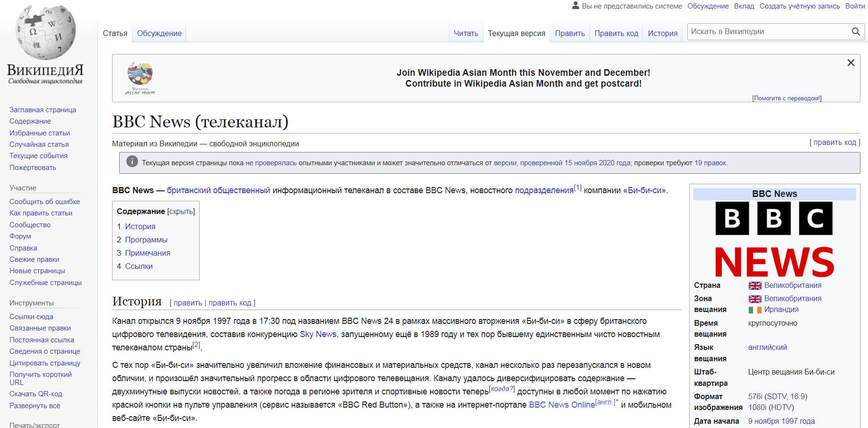Click Скачать QR-код link

(36, 394)
